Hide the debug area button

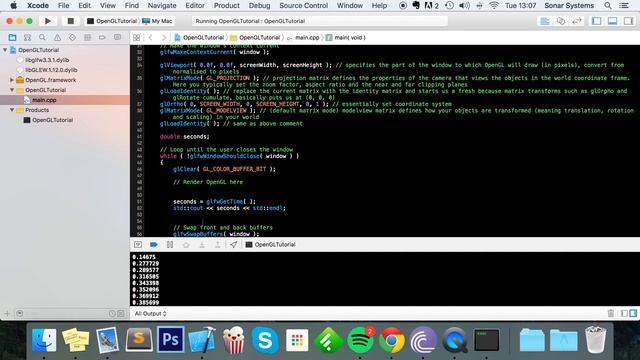tap(138, 244)
